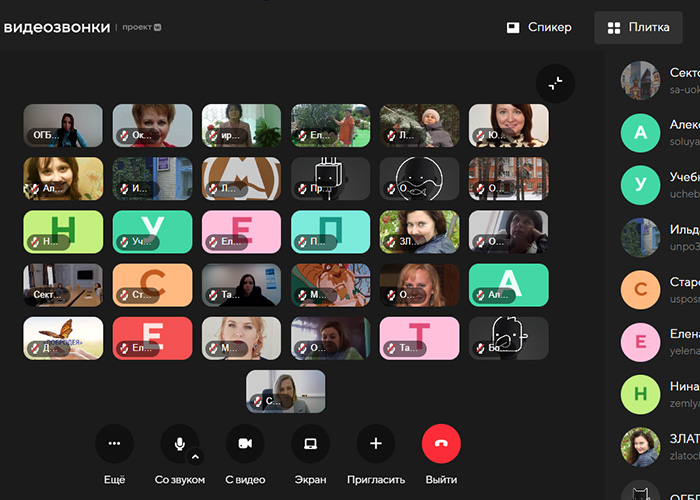Open ЗЛАТ participant in side list
Viewport: 700px width, 500px height.
(660, 446)
